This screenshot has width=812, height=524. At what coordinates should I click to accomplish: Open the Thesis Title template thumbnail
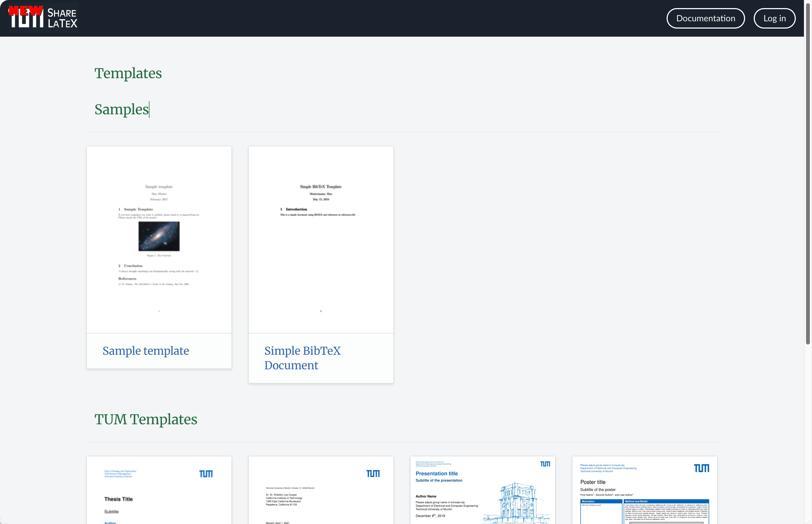click(159, 490)
